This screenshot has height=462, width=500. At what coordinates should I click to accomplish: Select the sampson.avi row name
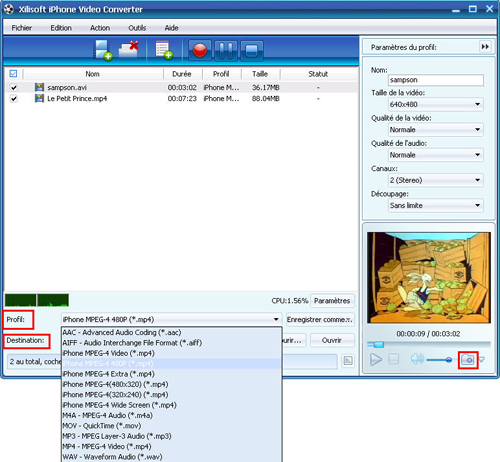pos(67,87)
